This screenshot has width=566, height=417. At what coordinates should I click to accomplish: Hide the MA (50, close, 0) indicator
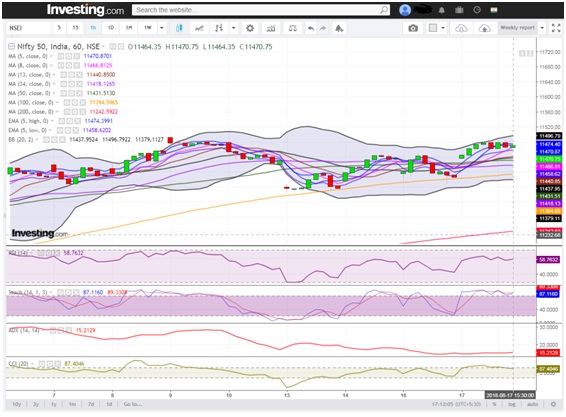tap(64, 93)
